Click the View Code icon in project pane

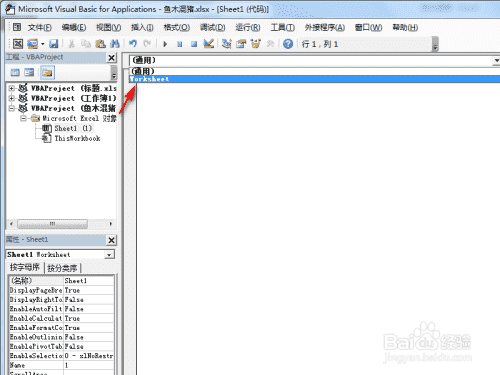click(x=15, y=72)
